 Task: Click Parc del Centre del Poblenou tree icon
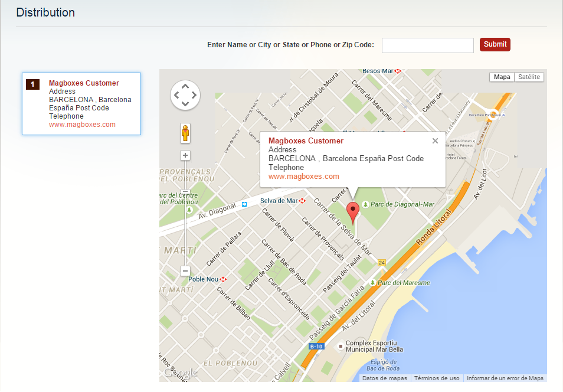(189, 210)
